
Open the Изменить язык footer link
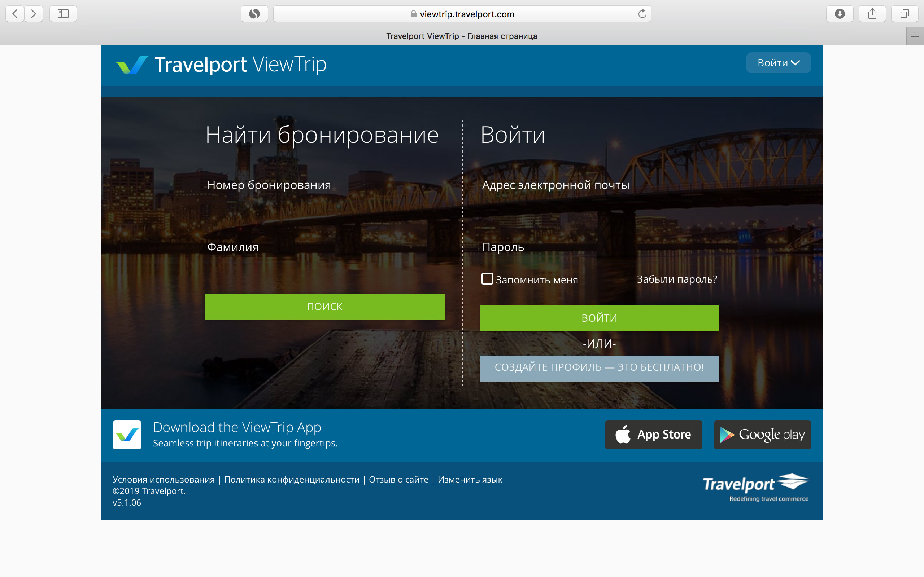point(470,480)
